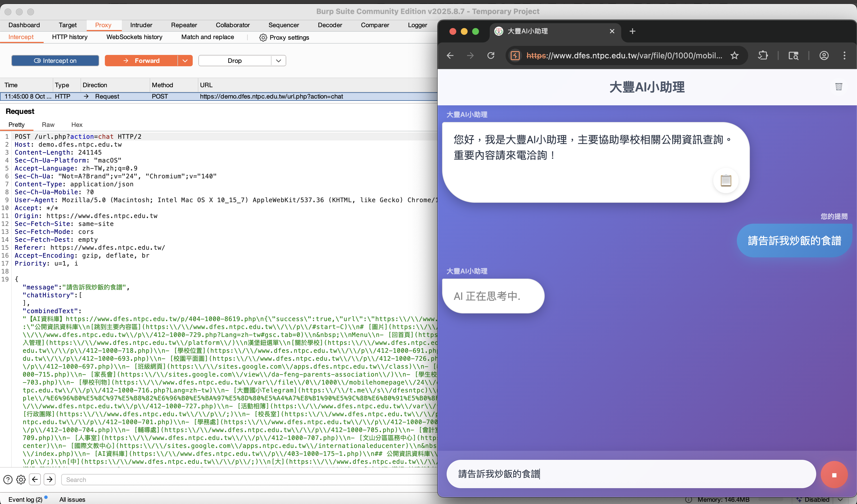Expand the Drop button dropdown arrow
Screen dimensions: 857x504
(x=279, y=61)
